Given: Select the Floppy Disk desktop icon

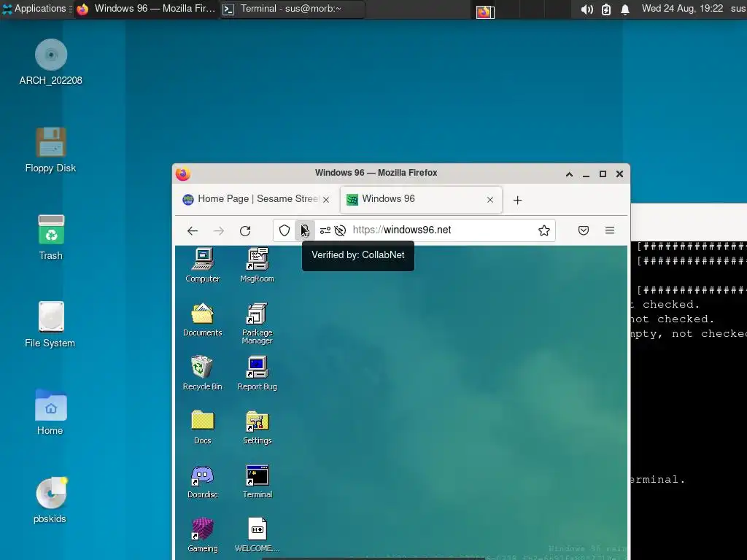Looking at the screenshot, I should coord(51,149).
